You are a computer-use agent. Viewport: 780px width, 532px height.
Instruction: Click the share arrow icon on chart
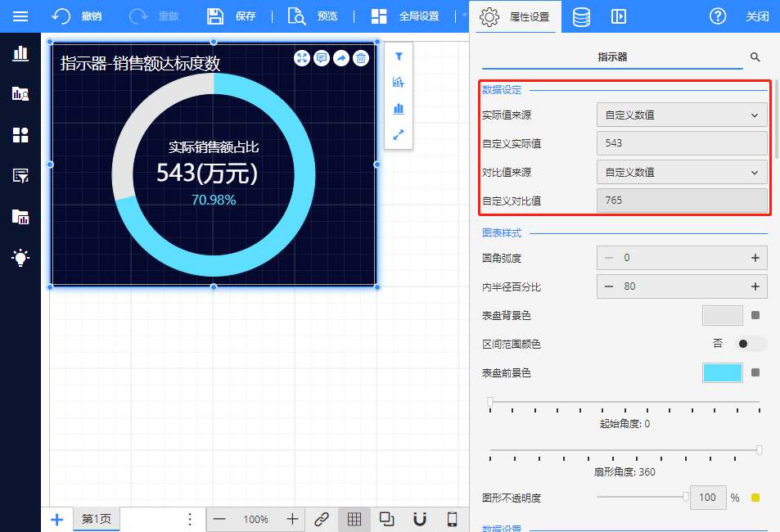pyautogui.click(x=341, y=58)
